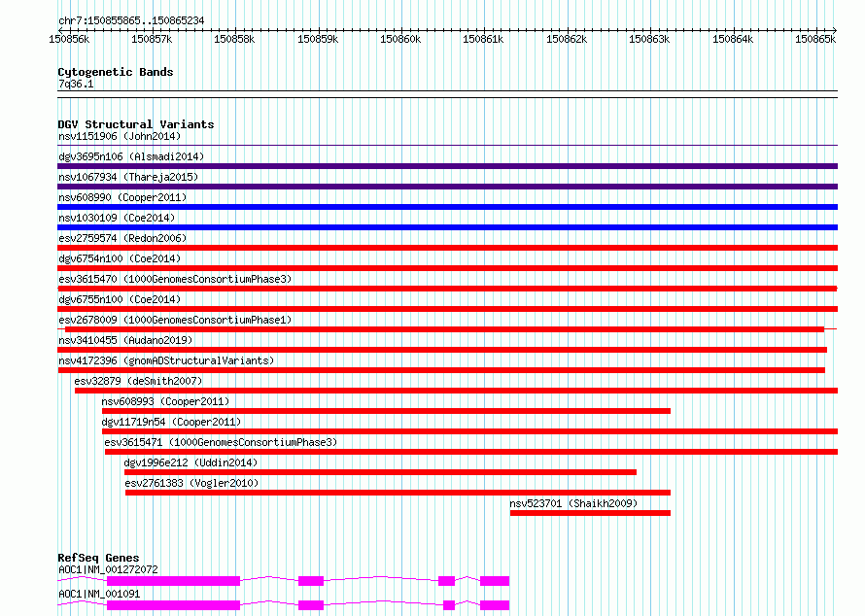Click the AOC1|NM_001091 gene label
865x616 pixels.
point(99,594)
